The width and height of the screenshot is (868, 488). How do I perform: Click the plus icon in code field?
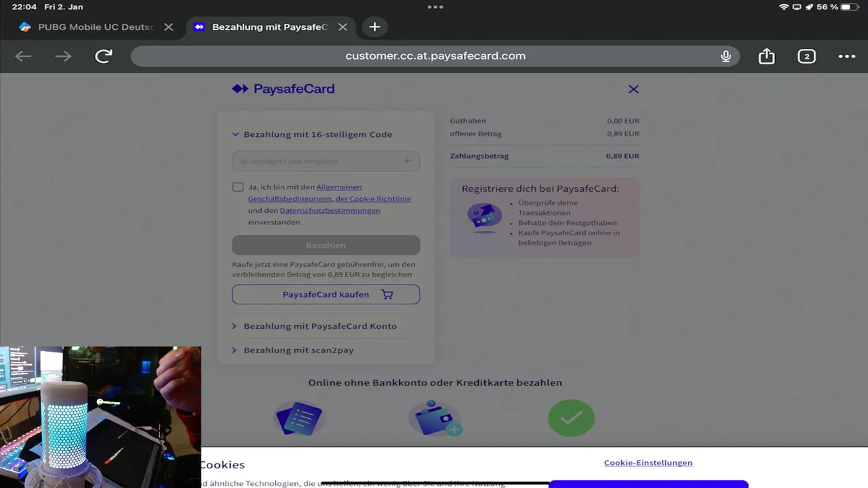pyautogui.click(x=408, y=161)
